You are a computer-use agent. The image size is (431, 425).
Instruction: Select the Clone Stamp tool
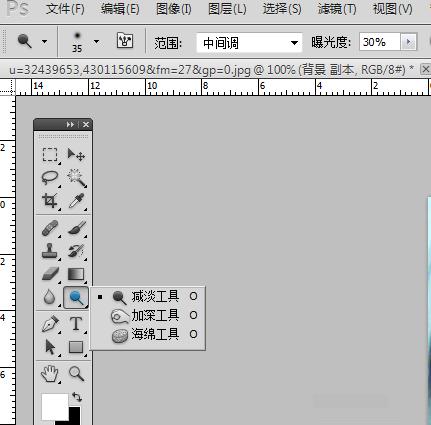pyautogui.click(x=50, y=251)
